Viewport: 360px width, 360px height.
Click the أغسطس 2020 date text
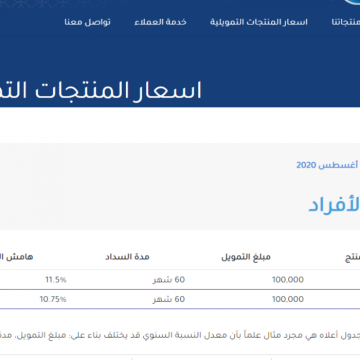(x=328, y=165)
